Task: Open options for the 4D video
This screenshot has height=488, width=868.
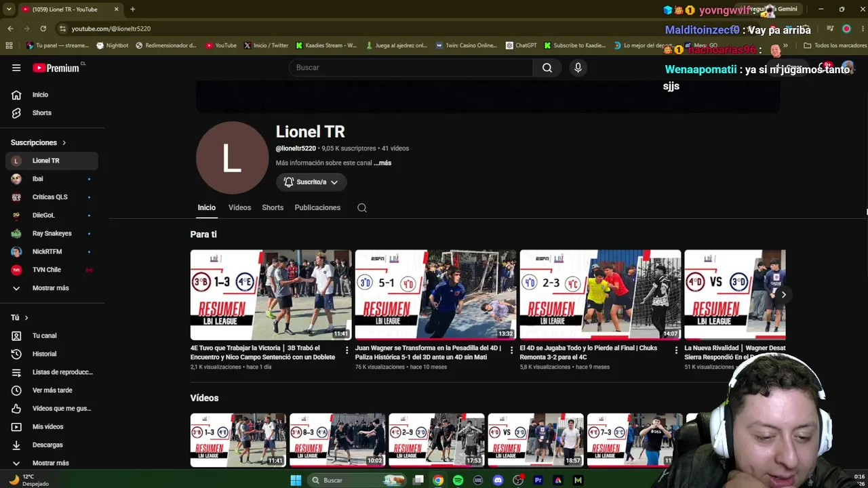Action: pos(676,350)
